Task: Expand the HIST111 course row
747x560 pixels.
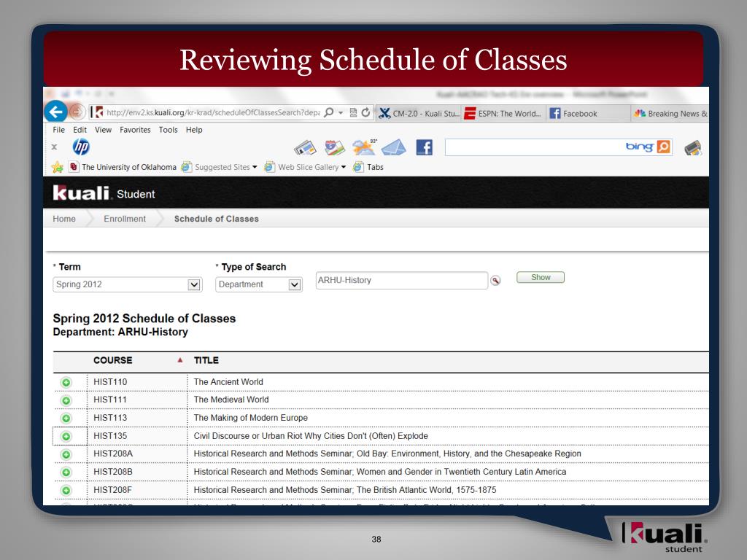Action: pyautogui.click(x=66, y=400)
